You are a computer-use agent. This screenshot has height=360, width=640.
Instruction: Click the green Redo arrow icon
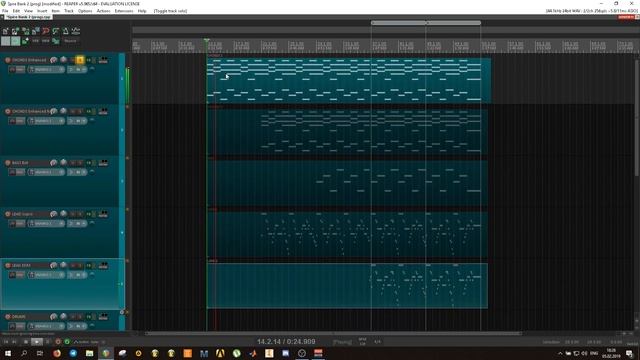[56, 31]
